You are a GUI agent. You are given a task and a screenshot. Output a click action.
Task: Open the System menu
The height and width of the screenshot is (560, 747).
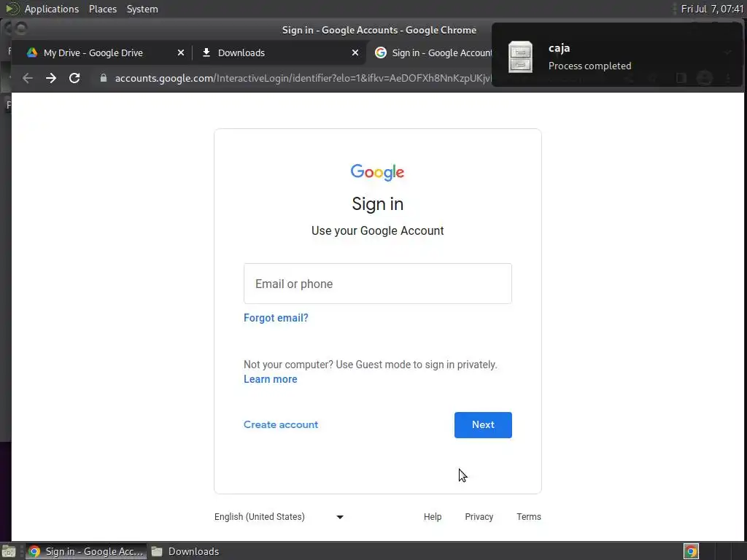point(142,9)
